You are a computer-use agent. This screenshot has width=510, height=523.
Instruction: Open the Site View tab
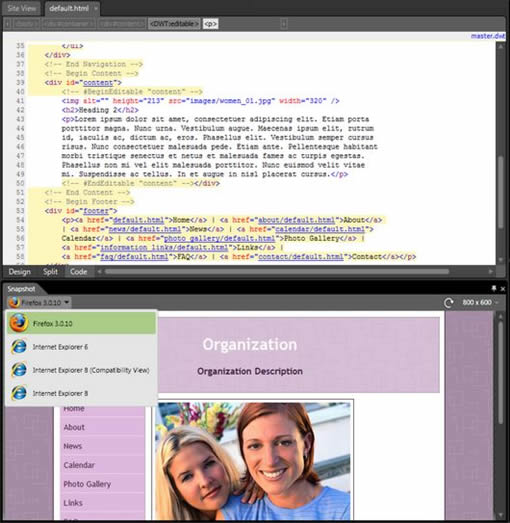coord(21,8)
